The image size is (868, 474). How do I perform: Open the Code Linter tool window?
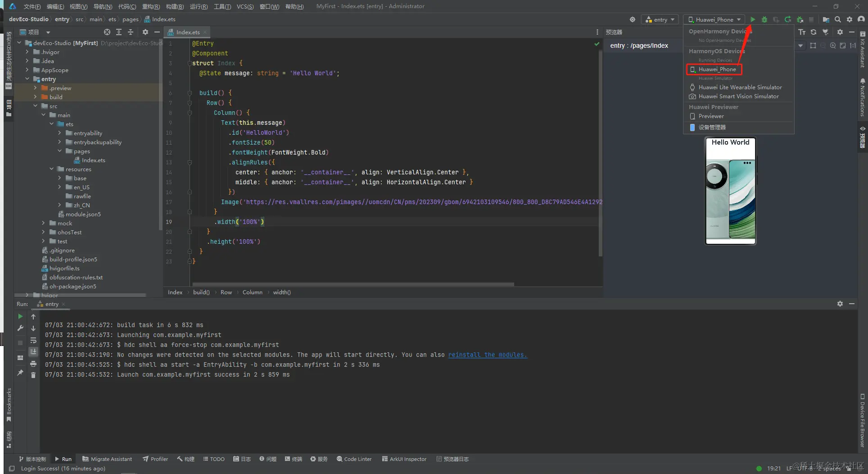pos(354,459)
